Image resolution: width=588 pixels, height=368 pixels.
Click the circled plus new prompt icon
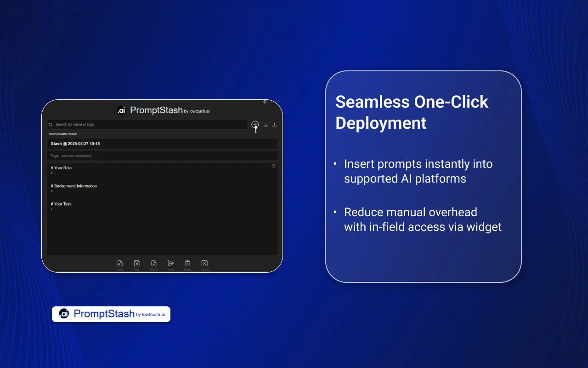pyautogui.click(x=255, y=125)
